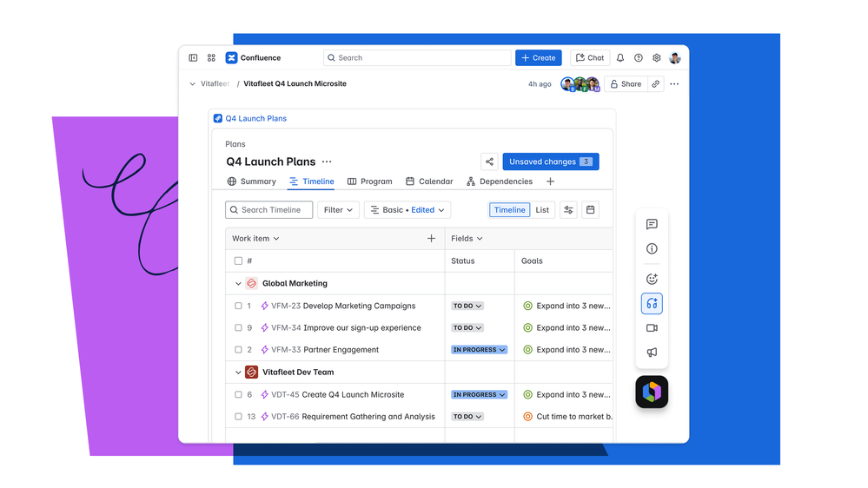The image size is (868, 488).
Task: Open the Chat button
Action: click(590, 57)
